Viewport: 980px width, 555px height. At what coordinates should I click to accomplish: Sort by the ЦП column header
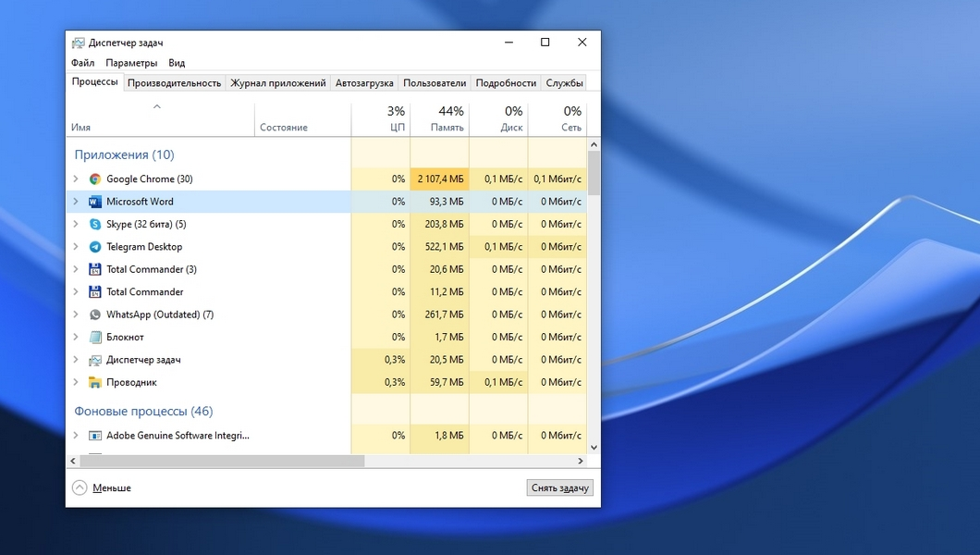(x=381, y=118)
